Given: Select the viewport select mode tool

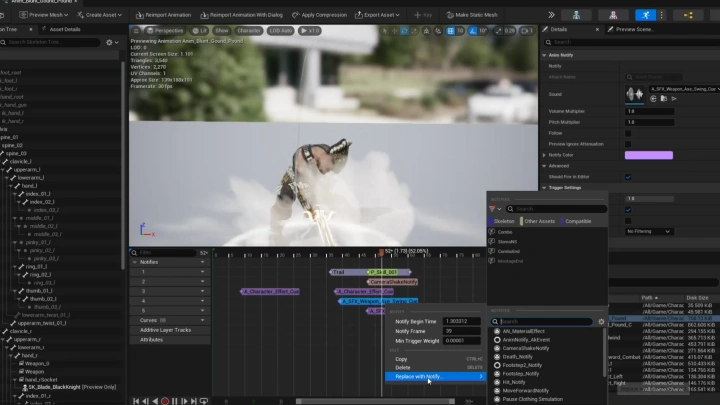Looking at the screenshot, I should click(x=385, y=31).
